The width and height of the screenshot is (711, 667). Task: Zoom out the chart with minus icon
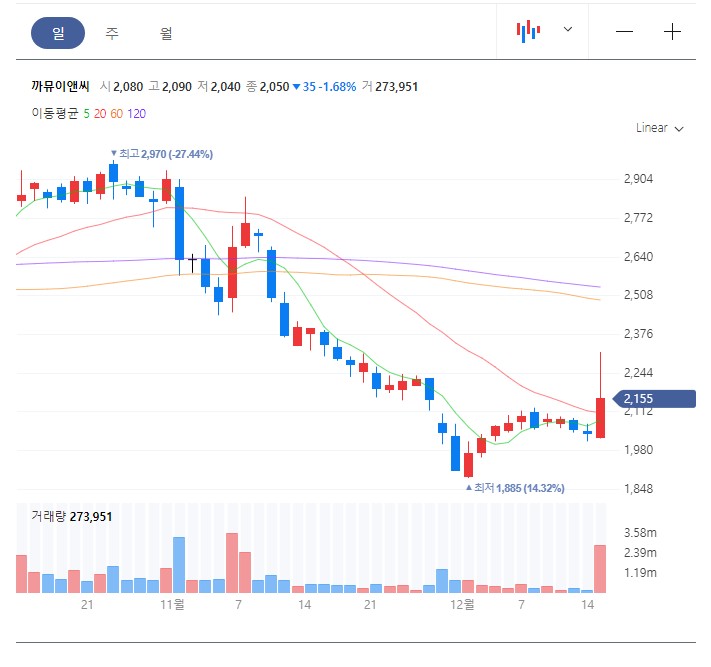624,31
